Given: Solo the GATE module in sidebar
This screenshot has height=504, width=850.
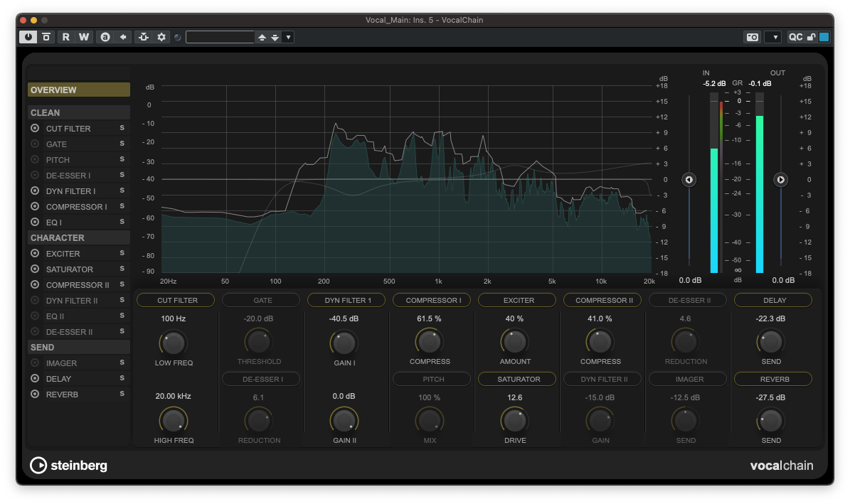Looking at the screenshot, I should coord(122,144).
